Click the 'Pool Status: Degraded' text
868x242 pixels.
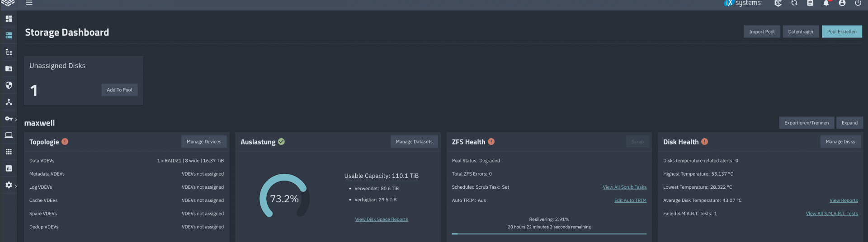coord(476,161)
